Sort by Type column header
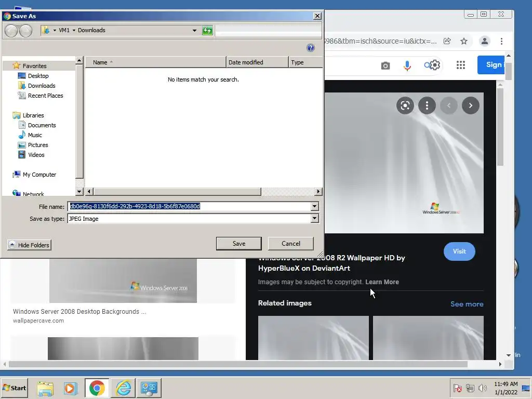The width and height of the screenshot is (532, 399). click(x=305, y=62)
